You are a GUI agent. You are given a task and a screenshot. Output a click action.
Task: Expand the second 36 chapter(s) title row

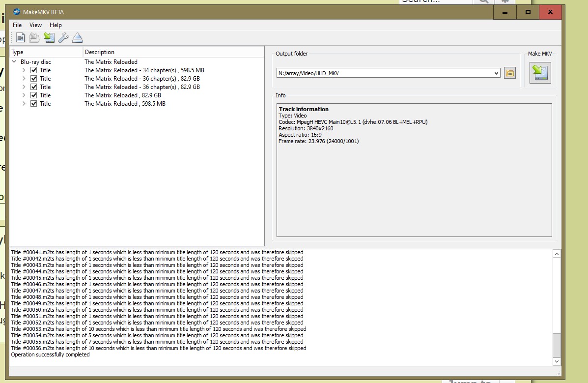(x=24, y=87)
